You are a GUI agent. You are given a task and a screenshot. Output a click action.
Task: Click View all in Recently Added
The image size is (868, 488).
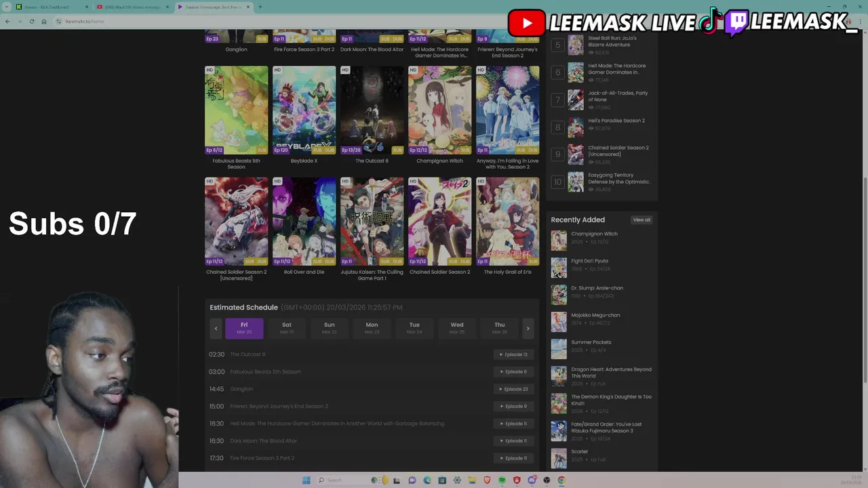coord(642,220)
